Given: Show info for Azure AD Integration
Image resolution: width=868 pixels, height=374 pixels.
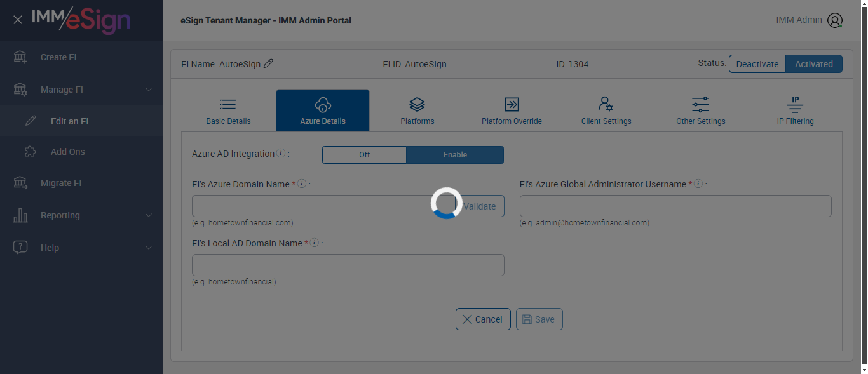Looking at the screenshot, I should pyautogui.click(x=281, y=154).
